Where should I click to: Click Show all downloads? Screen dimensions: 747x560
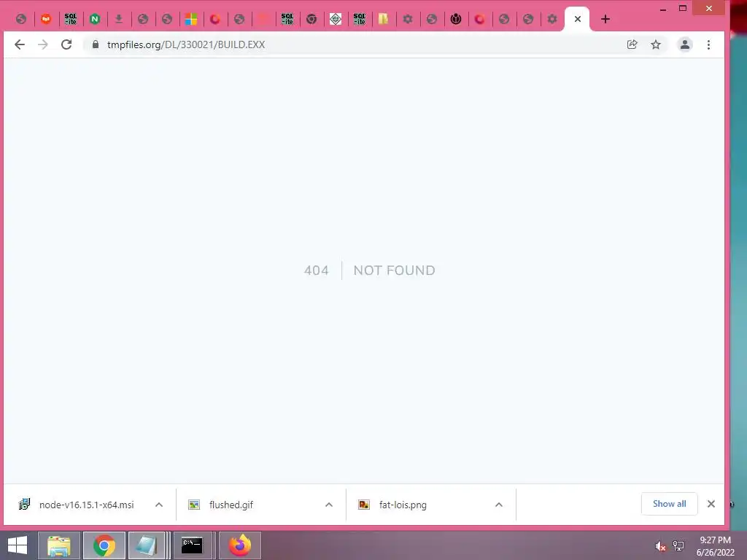click(x=670, y=504)
